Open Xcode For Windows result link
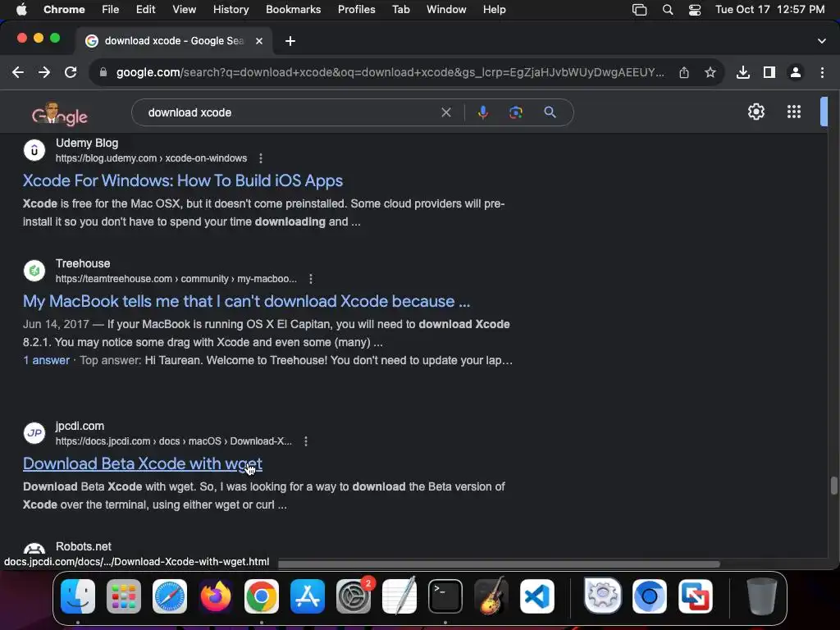The image size is (840, 630). tap(183, 181)
